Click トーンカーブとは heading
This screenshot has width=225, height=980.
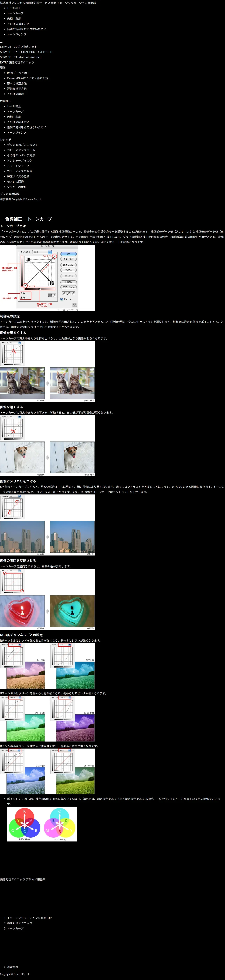click(13, 226)
